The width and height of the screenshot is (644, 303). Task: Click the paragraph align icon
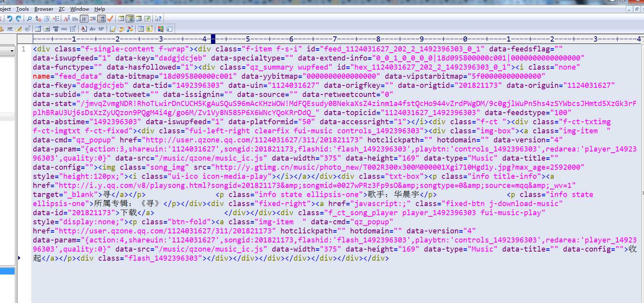47,29
